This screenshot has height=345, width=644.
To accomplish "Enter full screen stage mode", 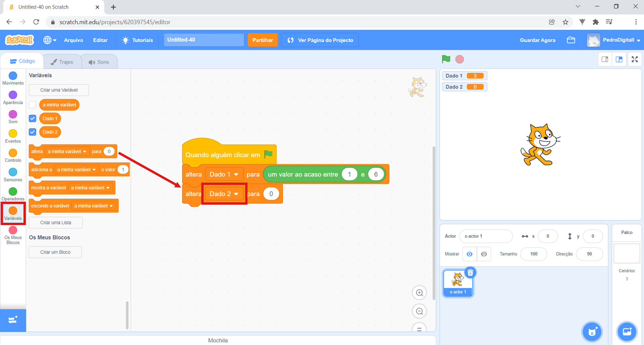I will point(635,59).
